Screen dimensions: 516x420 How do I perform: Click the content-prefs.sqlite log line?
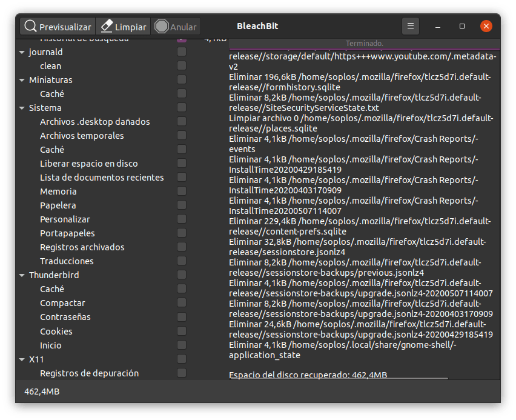coord(360,226)
